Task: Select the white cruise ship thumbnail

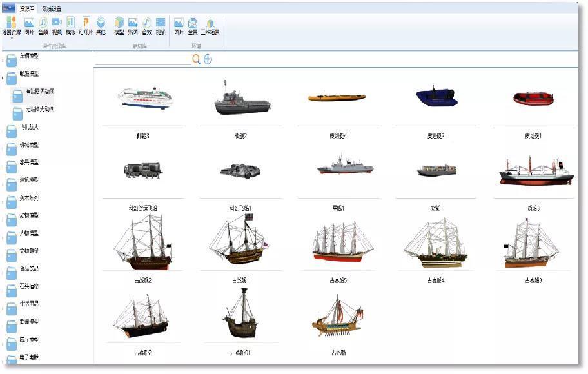Action: point(144,97)
